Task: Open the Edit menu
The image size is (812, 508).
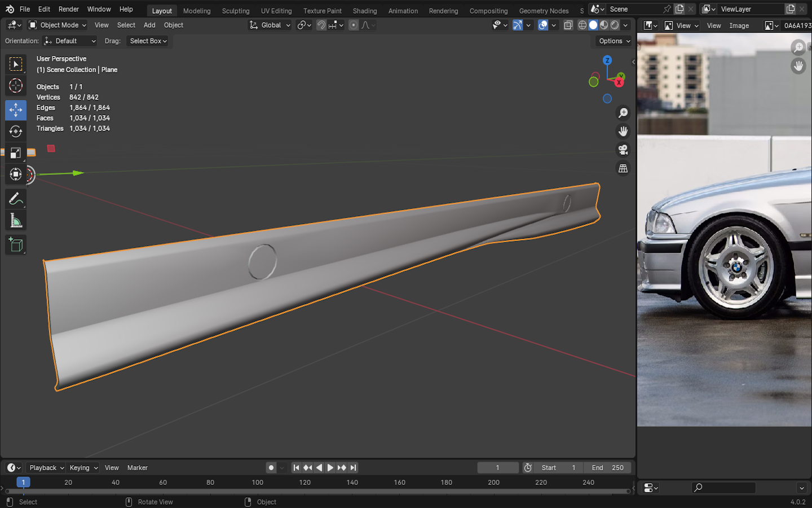Action: tap(44, 9)
